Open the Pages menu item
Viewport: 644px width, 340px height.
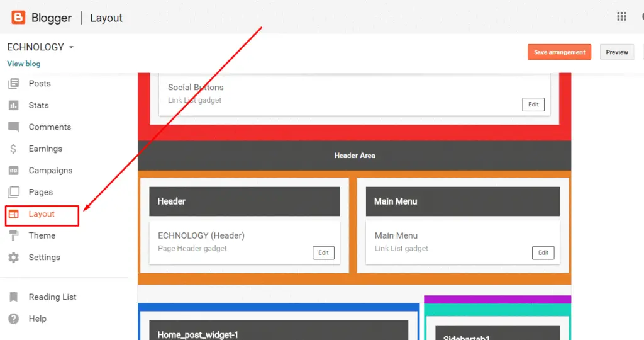point(41,192)
